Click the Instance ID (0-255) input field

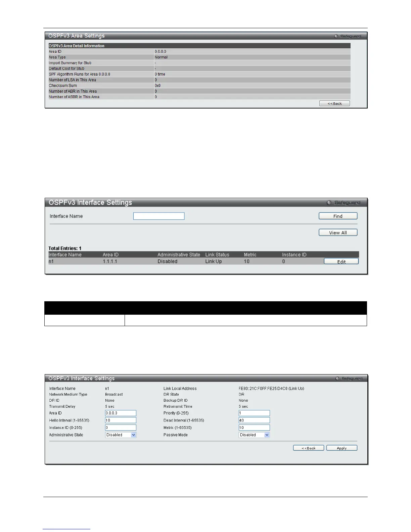tap(121, 428)
